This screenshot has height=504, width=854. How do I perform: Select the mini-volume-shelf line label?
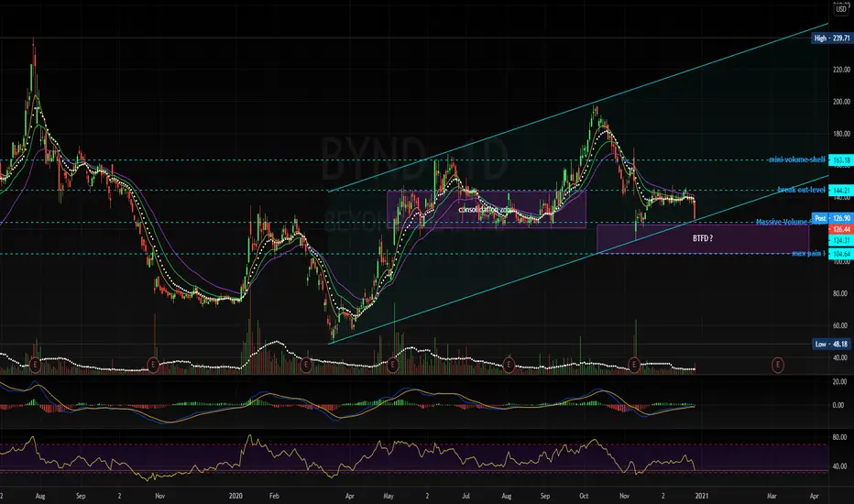tap(796, 159)
